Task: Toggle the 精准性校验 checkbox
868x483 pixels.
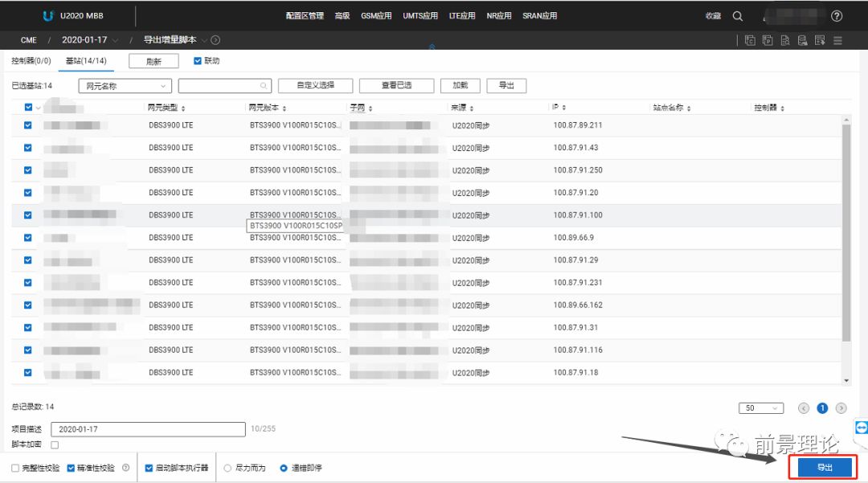Action: coord(71,468)
